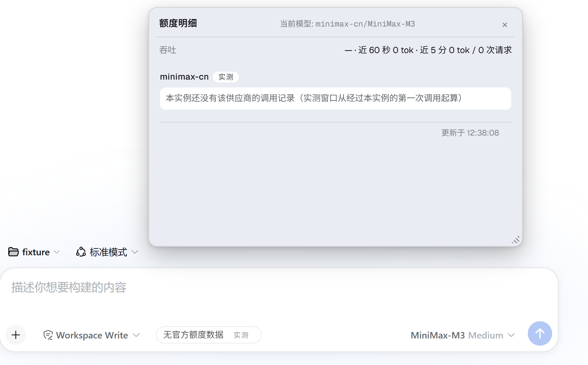This screenshot has width=588, height=365.
Task: Click the 实测 tag in quota pill
Action: point(241,335)
